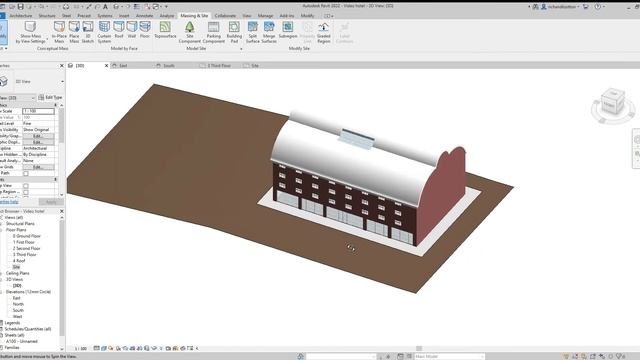Select the Toposurface tool
The width and height of the screenshot is (640, 360).
pyautogui.click(x=165, y=30)
